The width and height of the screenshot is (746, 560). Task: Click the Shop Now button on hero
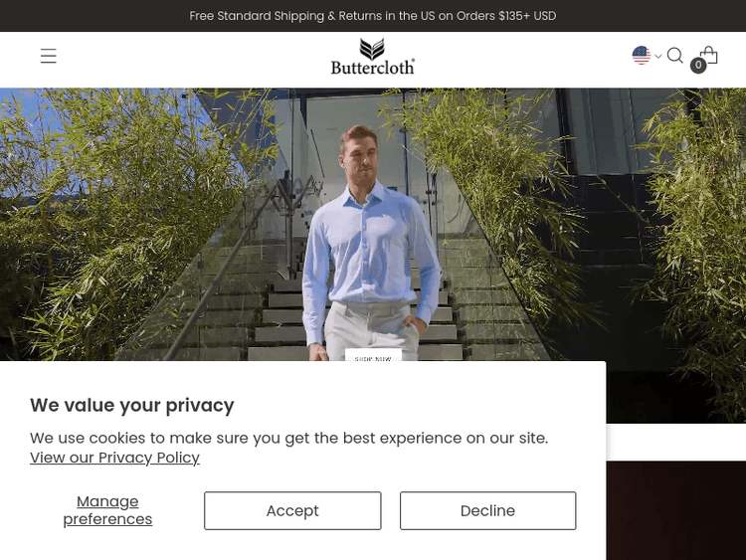[x=373, y=355]
